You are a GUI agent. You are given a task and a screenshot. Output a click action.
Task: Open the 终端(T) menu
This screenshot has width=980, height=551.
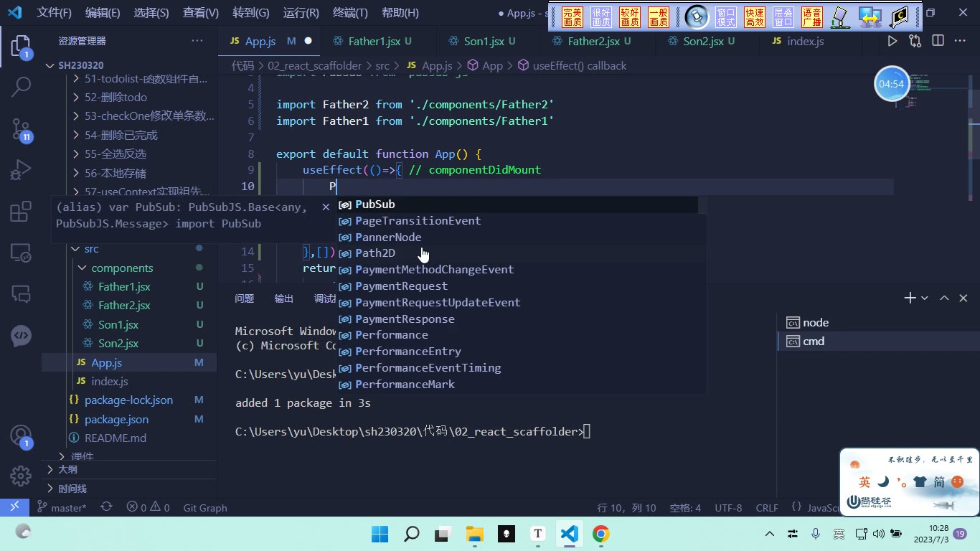tap(350, 13)
